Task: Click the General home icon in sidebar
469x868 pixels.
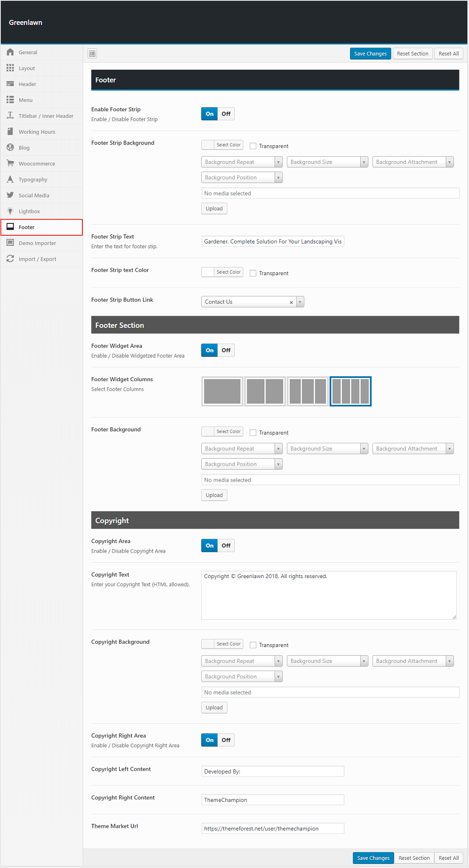Action: [x=10, y=52]
